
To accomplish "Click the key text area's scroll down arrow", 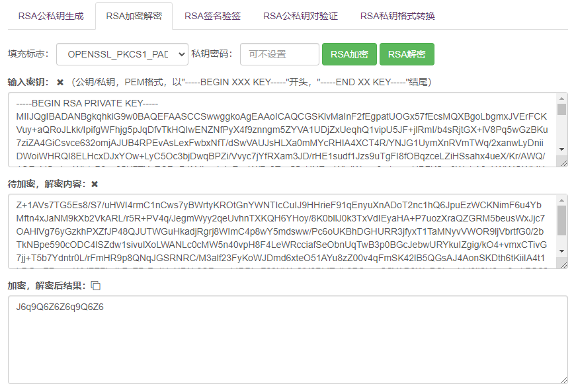I will (562, 150).
